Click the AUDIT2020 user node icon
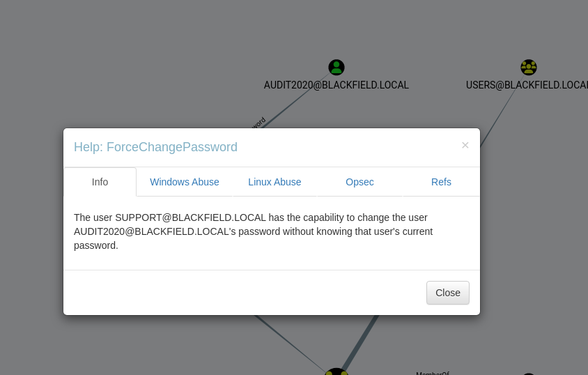This screenshot has height=375, width=588. pyautogui.click(x=336, y=68)
